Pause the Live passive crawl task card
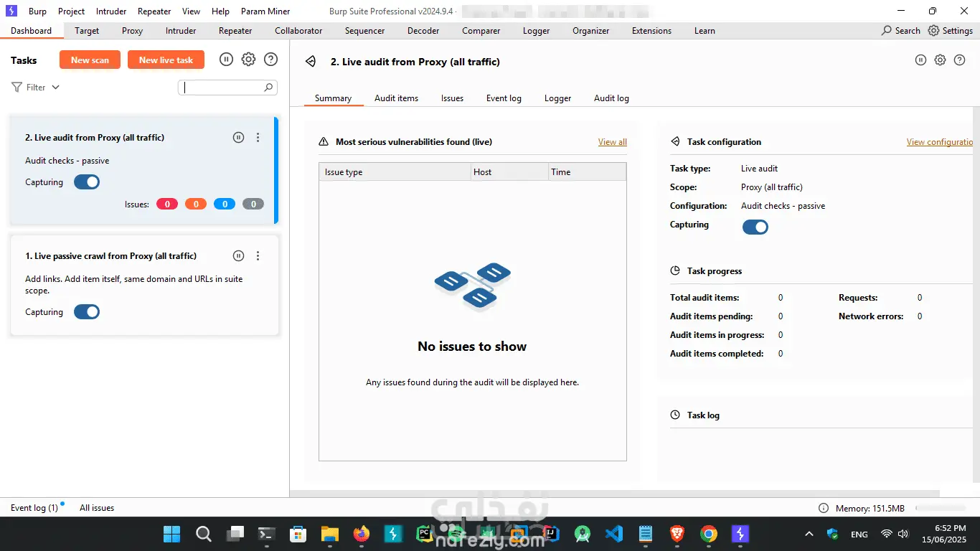The height and width of the screenshot is (551, 980). click(239, 256)
